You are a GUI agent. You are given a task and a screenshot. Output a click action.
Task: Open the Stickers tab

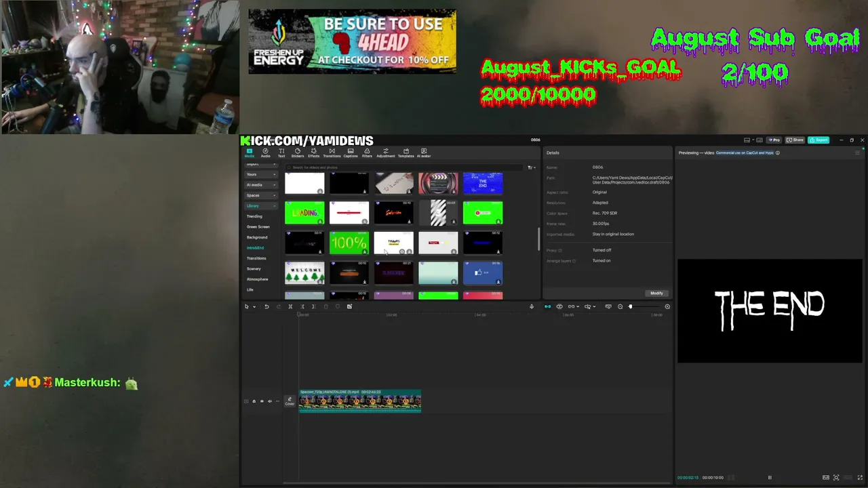[x=297, y=153]
